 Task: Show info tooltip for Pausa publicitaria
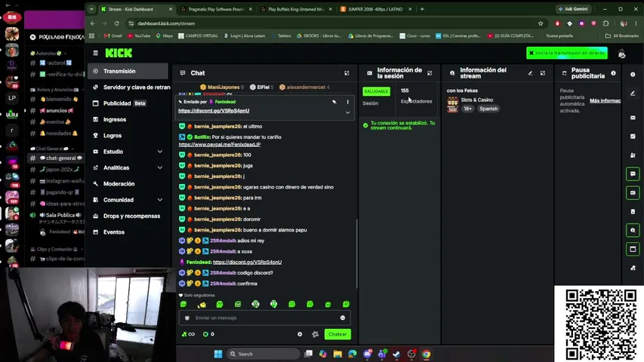[613, 73]
